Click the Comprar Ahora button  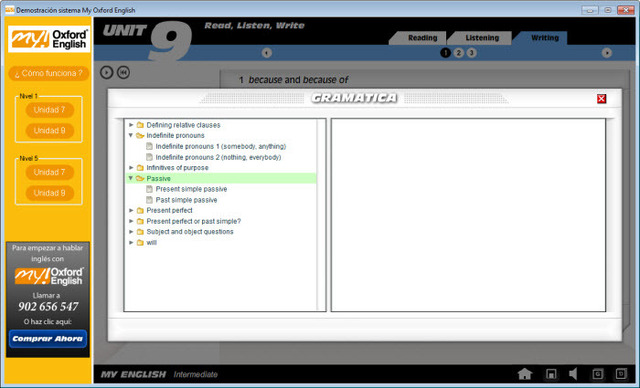click(48, 339)
